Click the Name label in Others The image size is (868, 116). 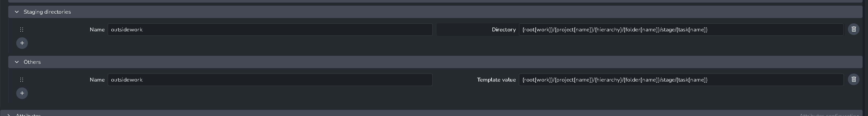pyautogui.click(x=97, y=80)
